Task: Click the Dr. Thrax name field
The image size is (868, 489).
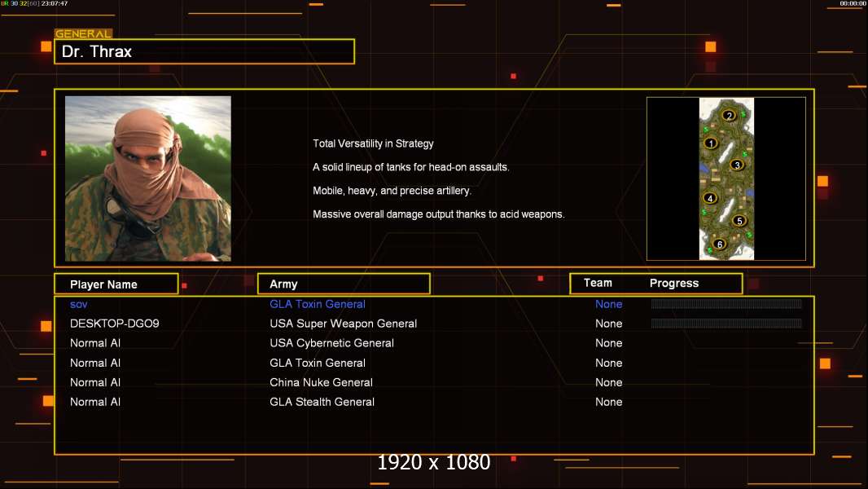Action: tap(204, 51)
